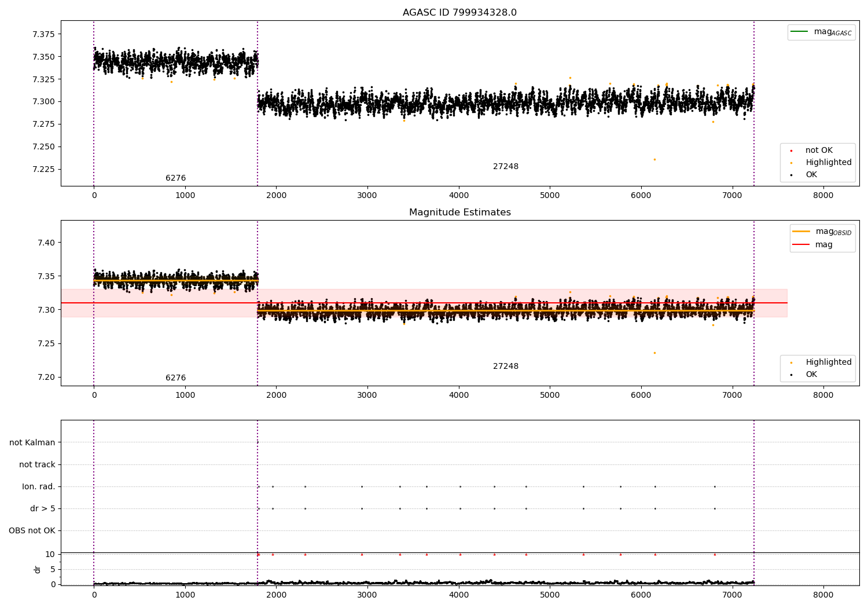Click the y-axis tick '7.20' in the middle plot
The image size is (868, 608).
(46, 378)
